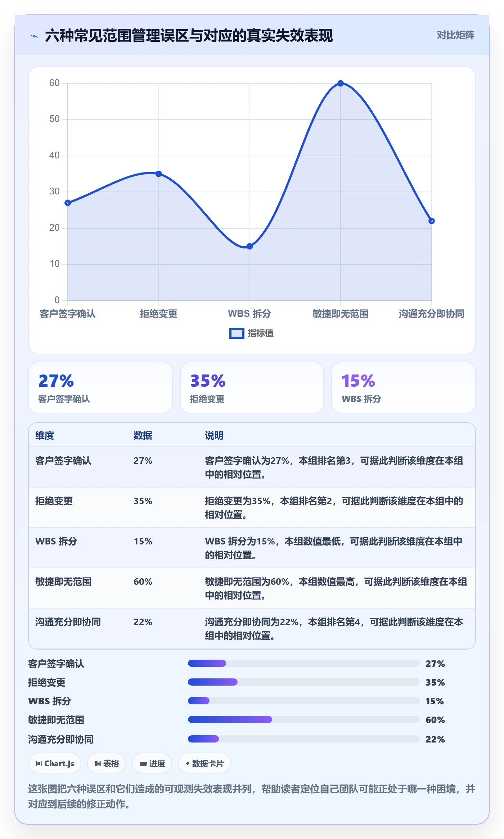Select the 进度 tag chip
The height and width of the screenshot is (839, 504).
(x=152, y=763)
